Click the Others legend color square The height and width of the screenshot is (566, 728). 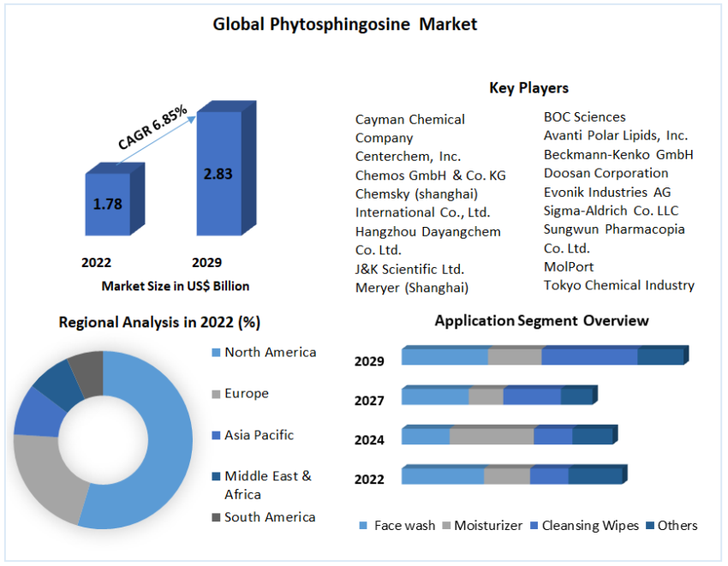pos(650,526)
